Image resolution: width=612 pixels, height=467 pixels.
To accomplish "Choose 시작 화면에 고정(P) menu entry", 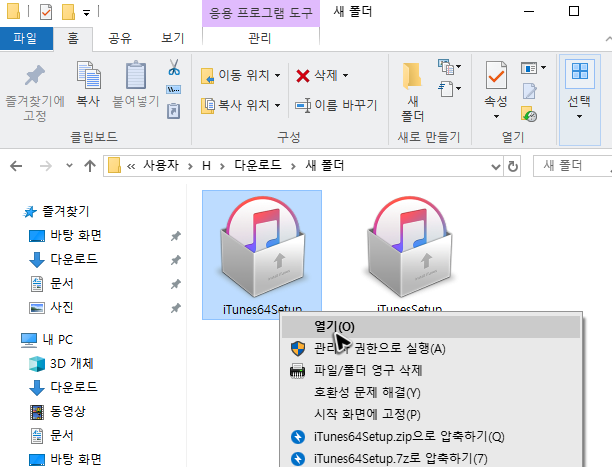I will pos(431,414).
